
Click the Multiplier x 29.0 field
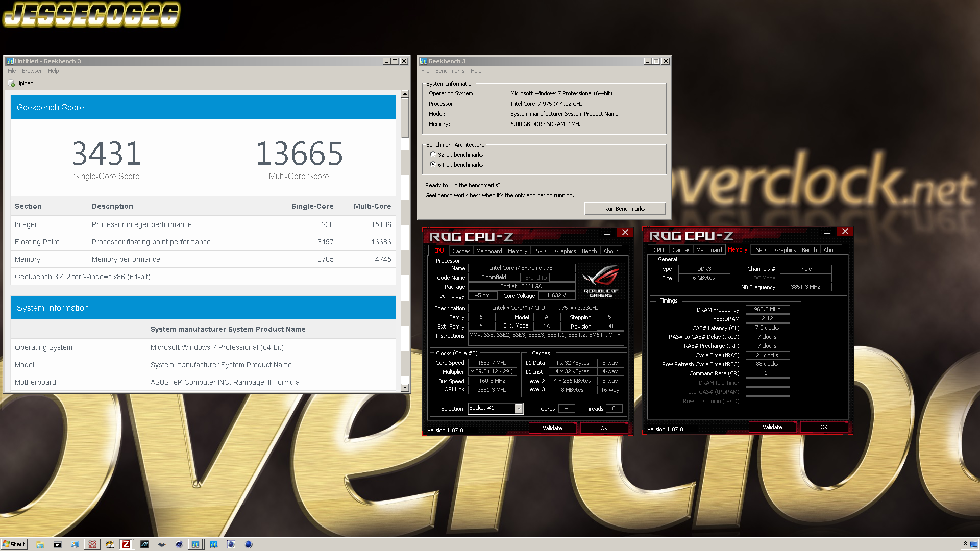[x=492, y=371]
